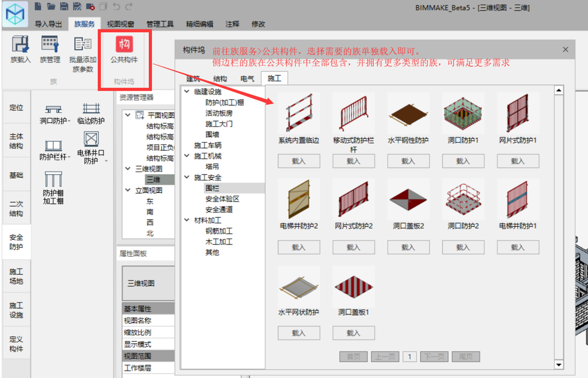Open the 洞口防护 tool dropdown arrow
588x378 pixels.
coord(69,121)
